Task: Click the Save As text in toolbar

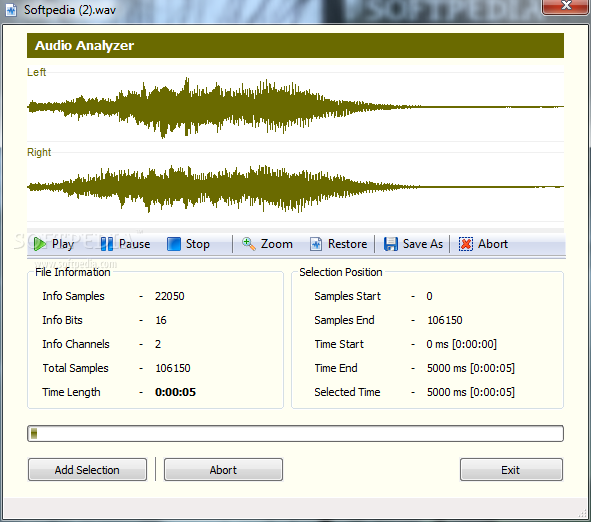Action: pos(423,244)
